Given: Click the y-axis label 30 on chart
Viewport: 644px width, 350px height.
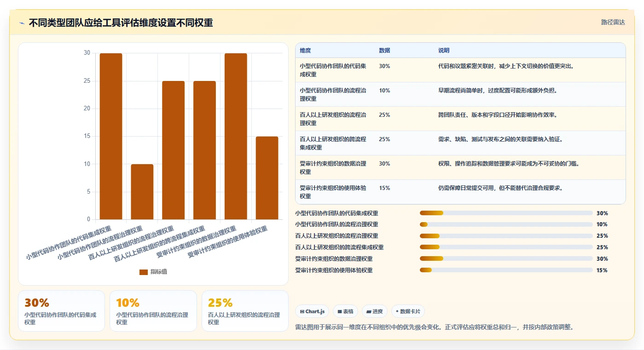Looking at the screenshot, I should [x=87, y=53].
